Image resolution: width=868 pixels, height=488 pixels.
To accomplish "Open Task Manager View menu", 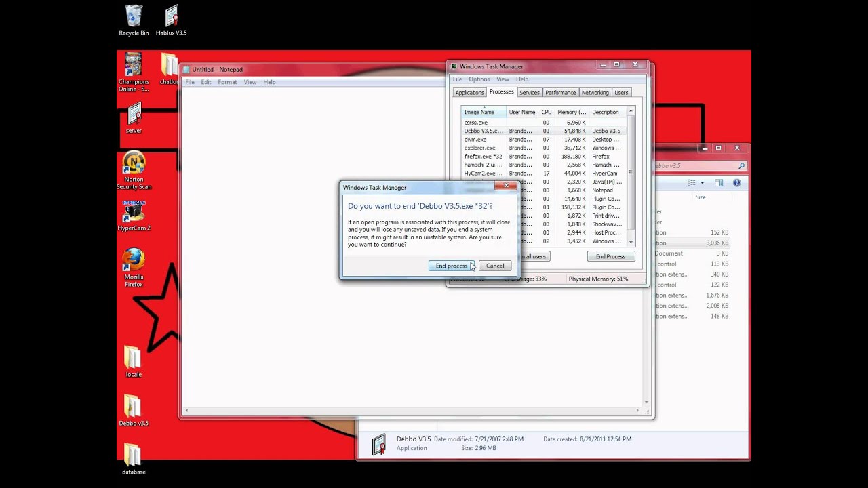I will [502, 79].
